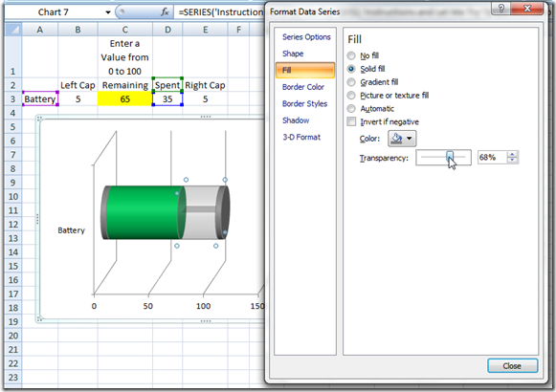Select yellow cell C3 containing 65
This screenshot has width=556, height=392.
pos(124,98)
